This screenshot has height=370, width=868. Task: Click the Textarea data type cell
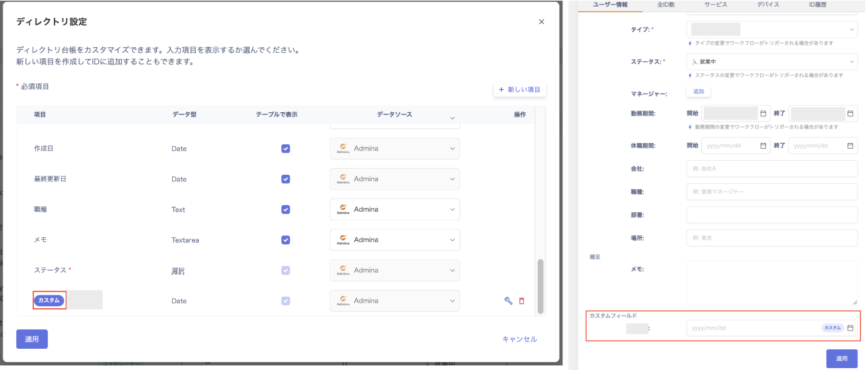[185, 240]
